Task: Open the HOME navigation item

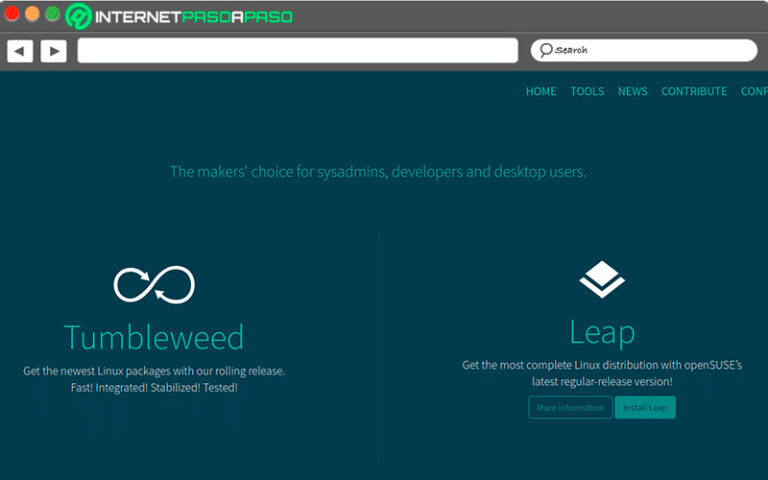Action: click(541, 91)
